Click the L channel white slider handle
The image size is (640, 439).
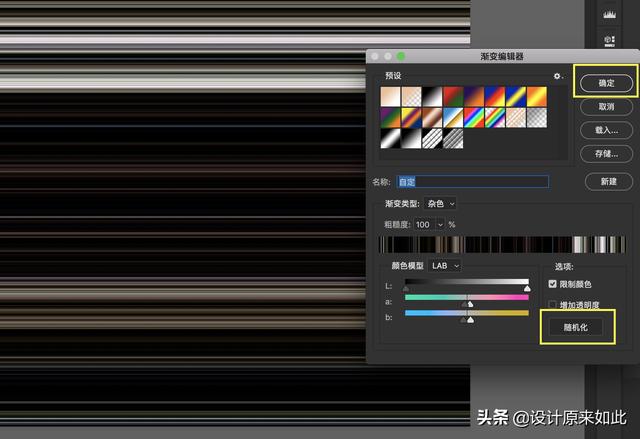527,289
